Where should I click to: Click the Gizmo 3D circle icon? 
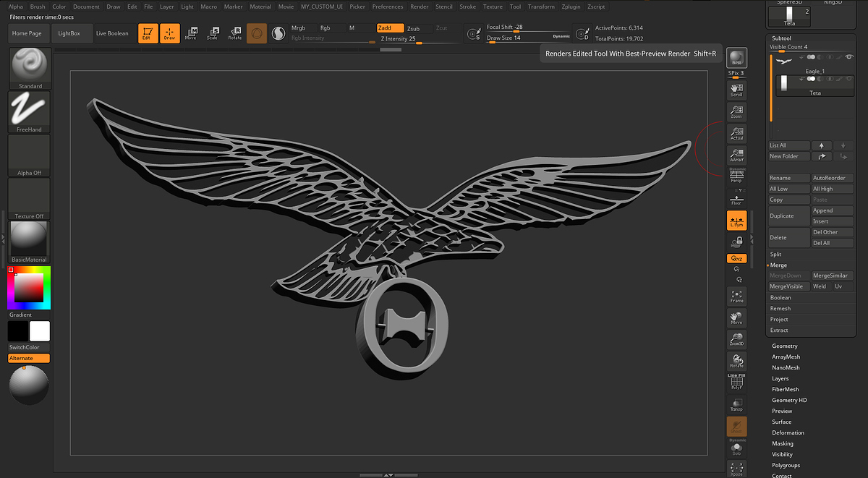click(257, 33)
